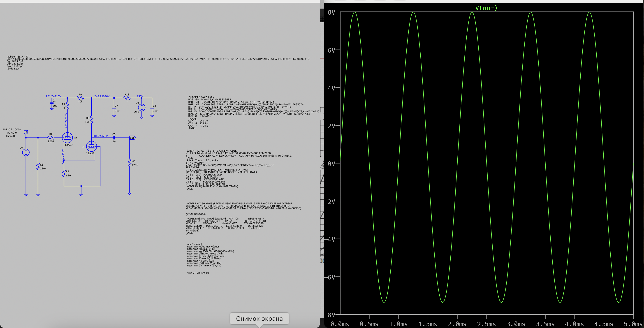Click the 'out' net label flag
Image resolution: width=644 pixels, height=328 pixels.
[132, 138]
